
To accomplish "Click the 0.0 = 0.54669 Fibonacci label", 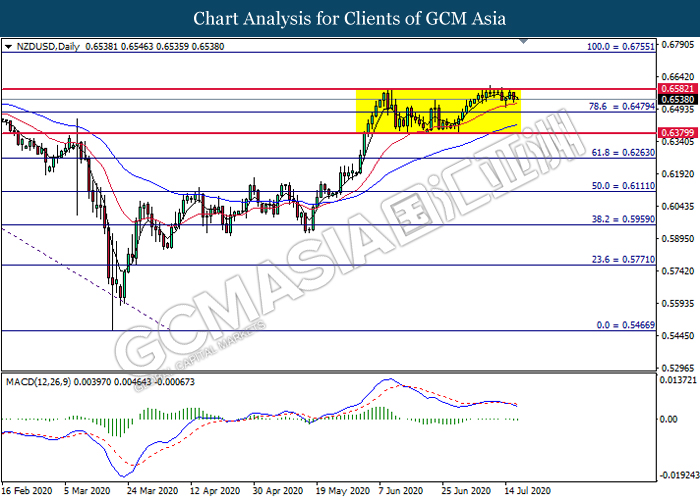I will pos(625,325).
